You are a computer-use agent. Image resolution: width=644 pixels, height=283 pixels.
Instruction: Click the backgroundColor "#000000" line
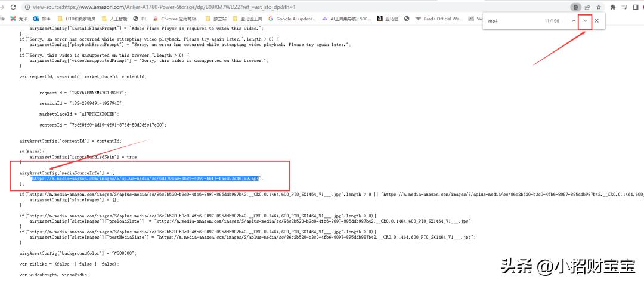(x=78, y=253)
